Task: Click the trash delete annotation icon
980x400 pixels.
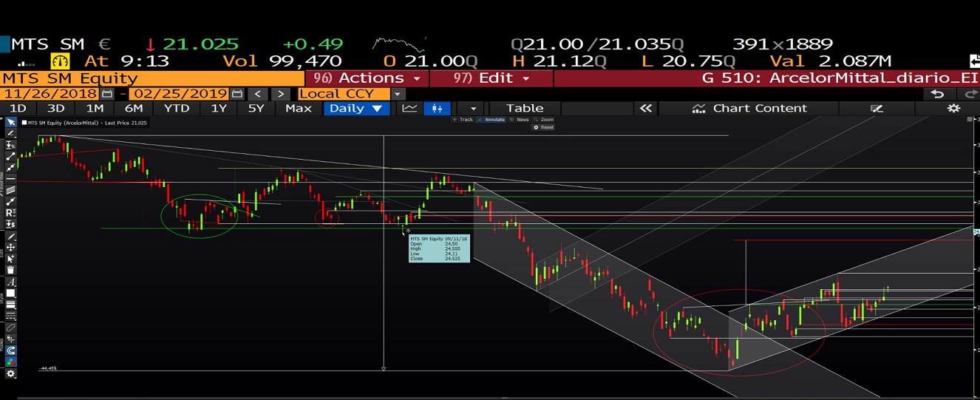Action: pyautogui.click(x=10, y=270)
